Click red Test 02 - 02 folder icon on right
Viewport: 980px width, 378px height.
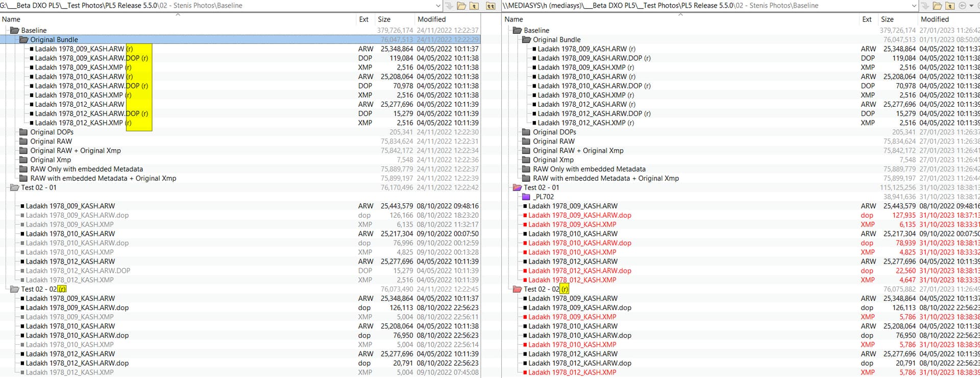[517, 289]
